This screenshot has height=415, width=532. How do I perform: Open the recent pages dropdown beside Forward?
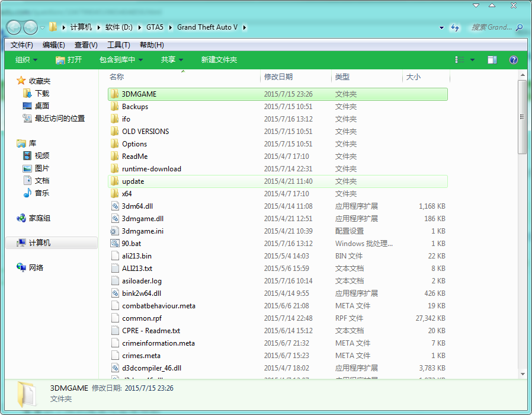point(43,27)
